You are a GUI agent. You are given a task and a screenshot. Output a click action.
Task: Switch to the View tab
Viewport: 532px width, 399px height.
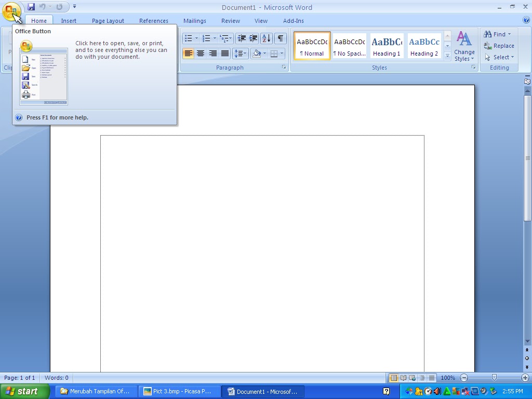pyautogui.click(x=261, y=21)
